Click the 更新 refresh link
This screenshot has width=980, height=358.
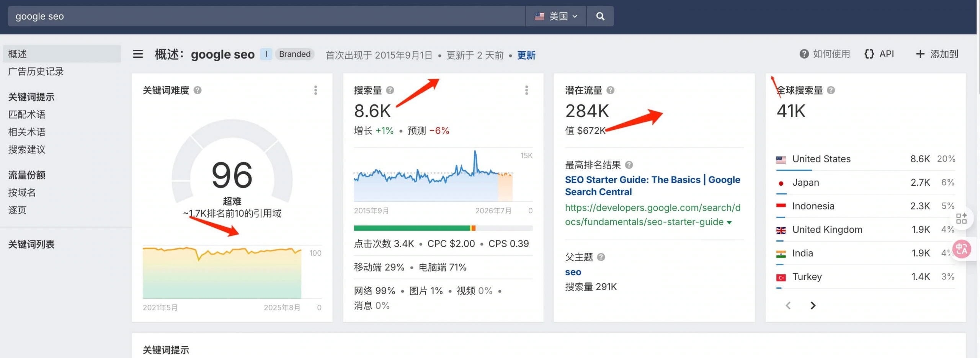(x=526, y=55)
